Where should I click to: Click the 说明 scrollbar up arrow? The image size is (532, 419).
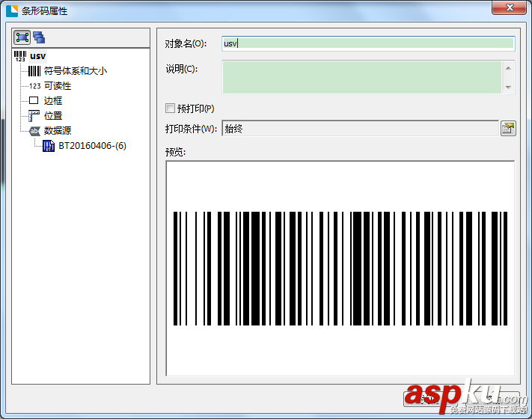[508, 68]
